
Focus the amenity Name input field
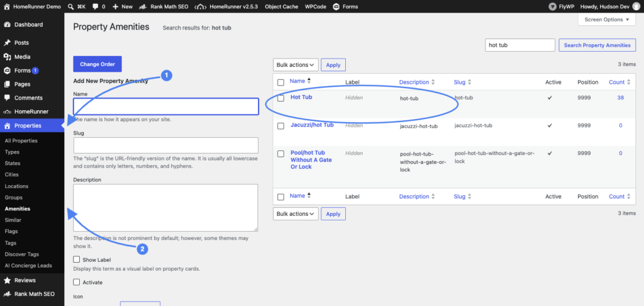click(166, 106)
